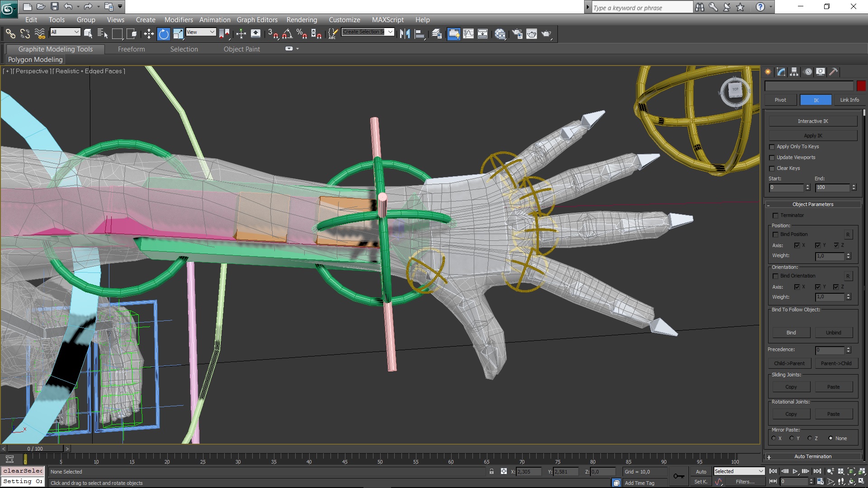The width and height of the screenshot is (868, 488).
Task: Activate the Select and Rotate tool
Action: click(164, 34)
